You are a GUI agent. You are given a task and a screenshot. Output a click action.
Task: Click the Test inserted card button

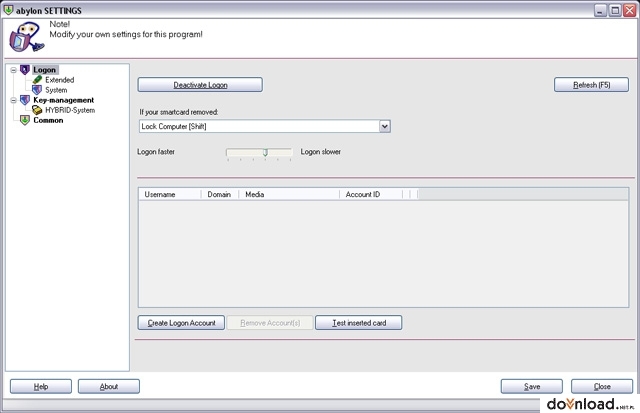[359, 323]
